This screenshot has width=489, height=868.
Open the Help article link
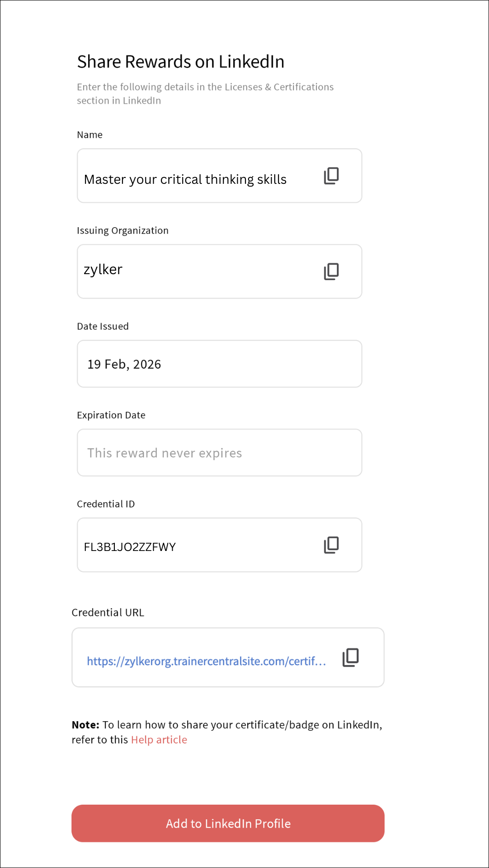tap(159, 740)
